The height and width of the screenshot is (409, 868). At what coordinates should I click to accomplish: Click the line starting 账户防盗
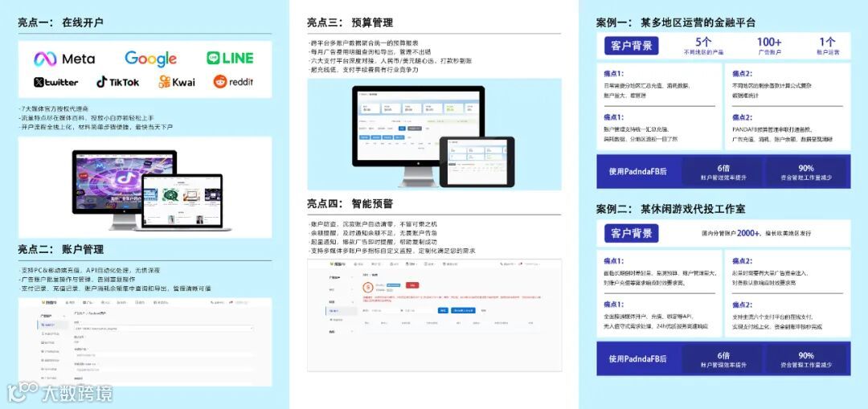(373, 223)
